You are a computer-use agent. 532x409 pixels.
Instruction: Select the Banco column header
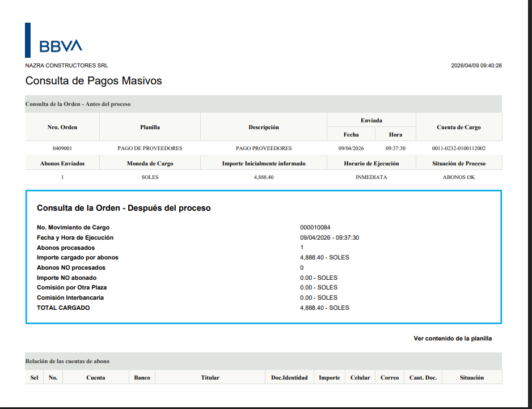(x=142, y=377)
